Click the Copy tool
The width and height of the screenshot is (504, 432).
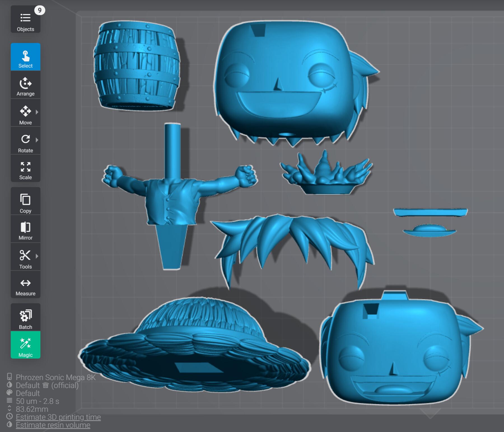(x=25, y=201)
